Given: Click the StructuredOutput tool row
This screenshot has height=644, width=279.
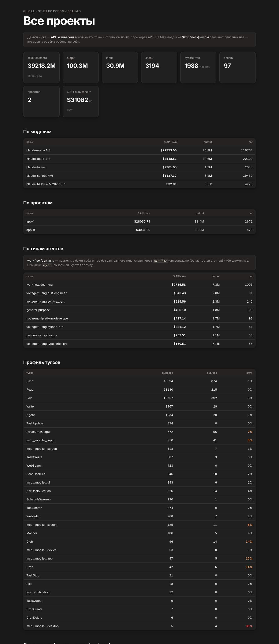Looking at the screenshot, I should point(139,432).
